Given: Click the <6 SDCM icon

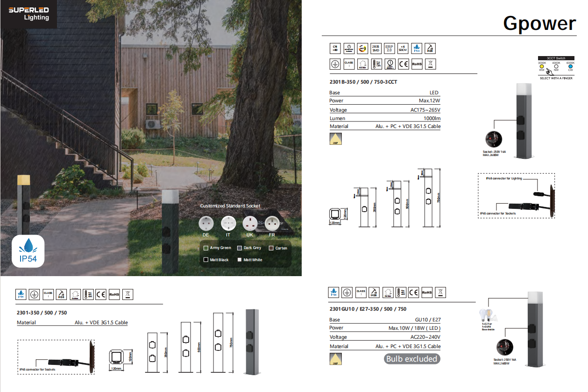Looking at the screenshot, I should [403, 48].
